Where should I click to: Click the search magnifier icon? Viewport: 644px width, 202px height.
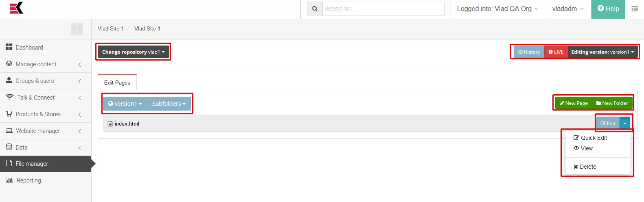point(315,9)
